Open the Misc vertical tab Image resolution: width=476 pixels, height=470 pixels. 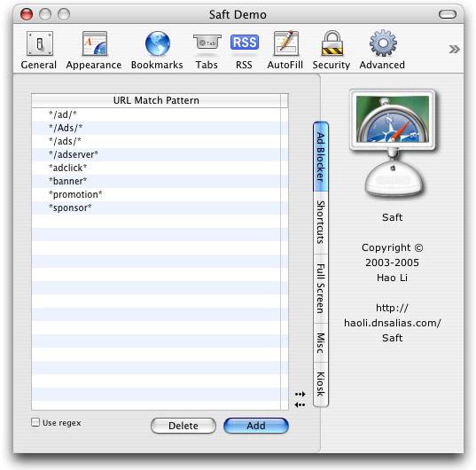pyautogui.click(x=321, y=343)
